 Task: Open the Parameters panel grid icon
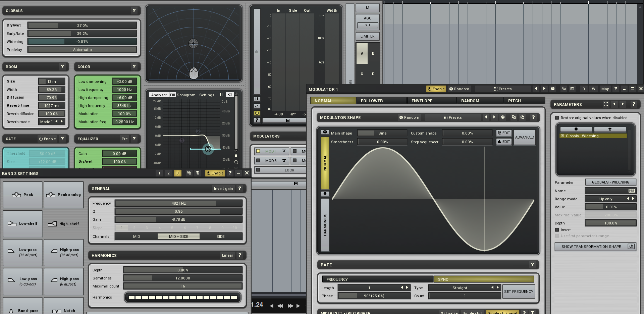606,104
